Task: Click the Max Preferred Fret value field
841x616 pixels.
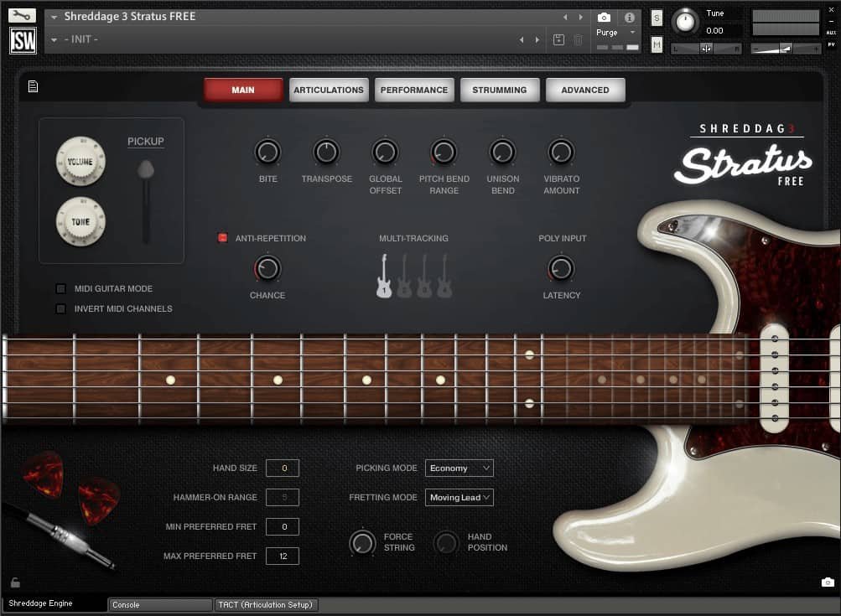Action: 283,556
